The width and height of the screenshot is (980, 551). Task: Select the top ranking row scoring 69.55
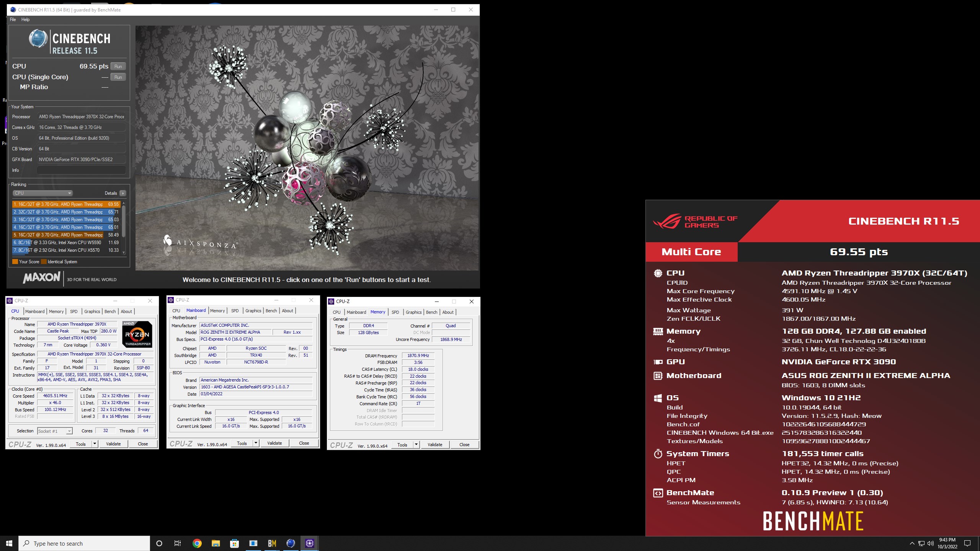click(x=66, y=204)
